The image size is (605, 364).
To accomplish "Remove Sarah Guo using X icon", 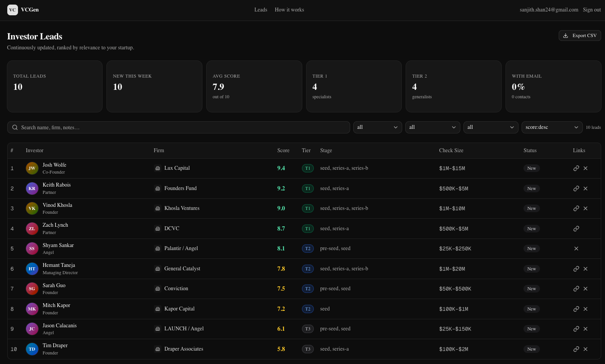I will click(x=585, y=289).
